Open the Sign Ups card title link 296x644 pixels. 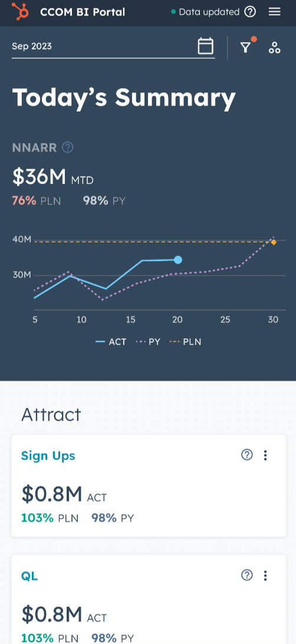tap(48, 456)
